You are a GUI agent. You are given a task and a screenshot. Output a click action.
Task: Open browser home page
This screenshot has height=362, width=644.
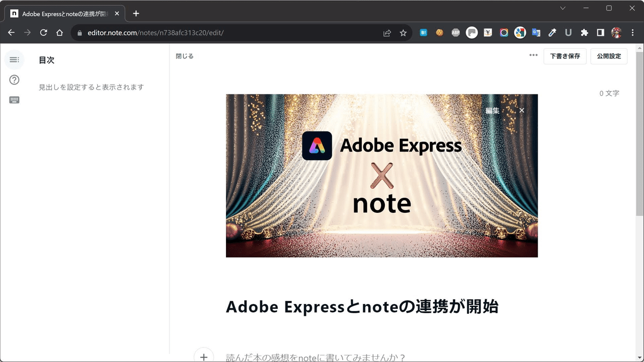[60, 33]
